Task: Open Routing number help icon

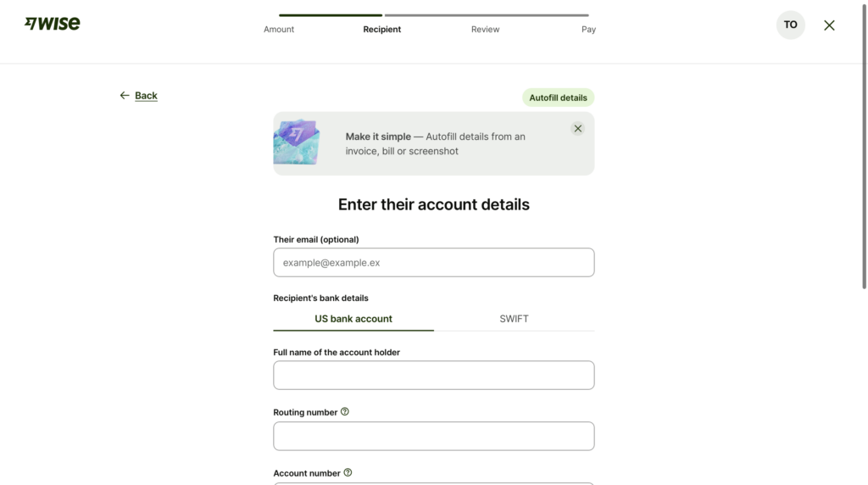Action: point(345,411)
